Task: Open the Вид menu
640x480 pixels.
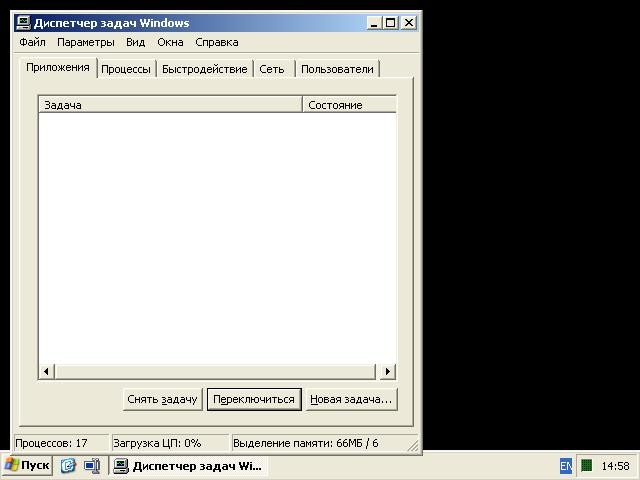Action: (135, 42)
